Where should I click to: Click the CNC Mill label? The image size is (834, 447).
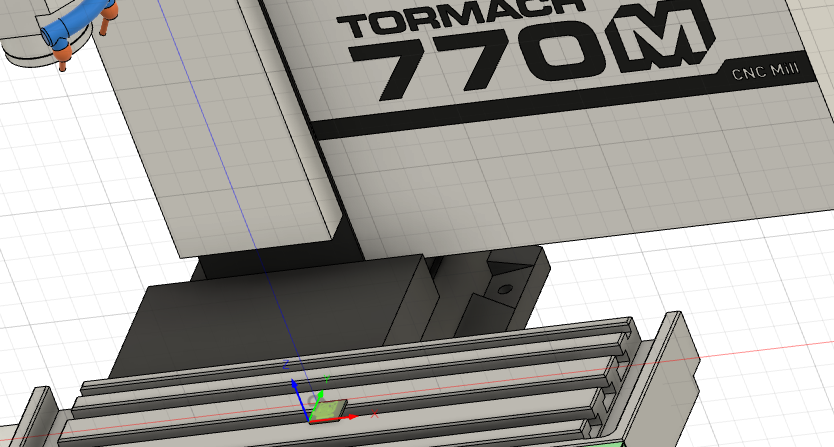[x=765, y=71]
